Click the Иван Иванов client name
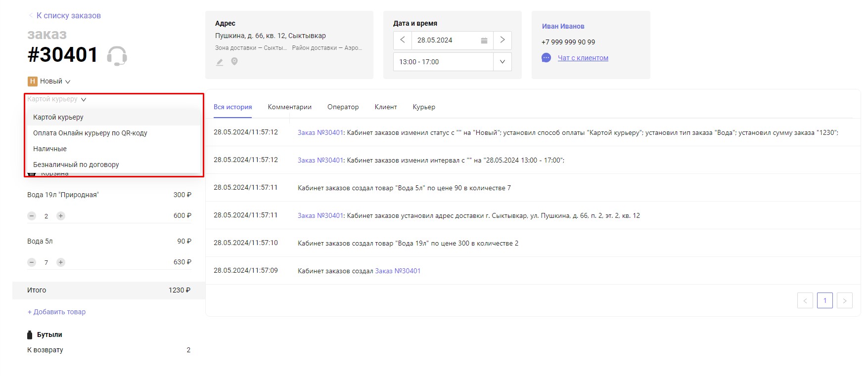The width and height of the screenshot is (868, 376). click(563, 26)
